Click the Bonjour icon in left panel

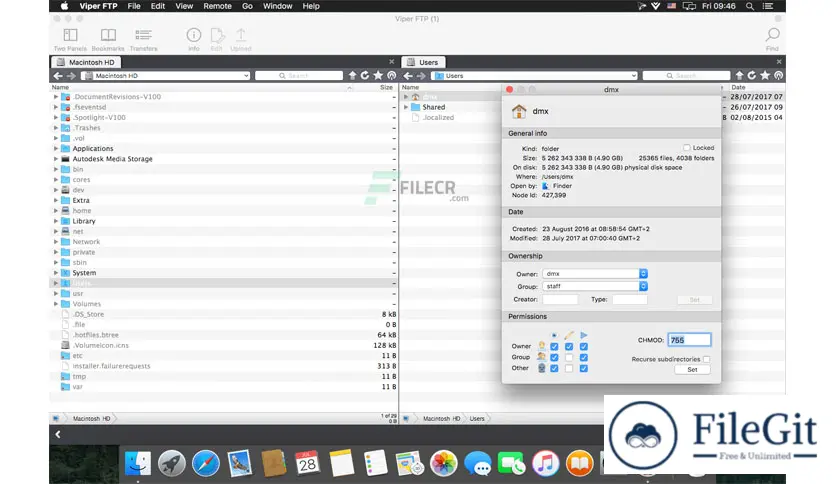point(391,76)
